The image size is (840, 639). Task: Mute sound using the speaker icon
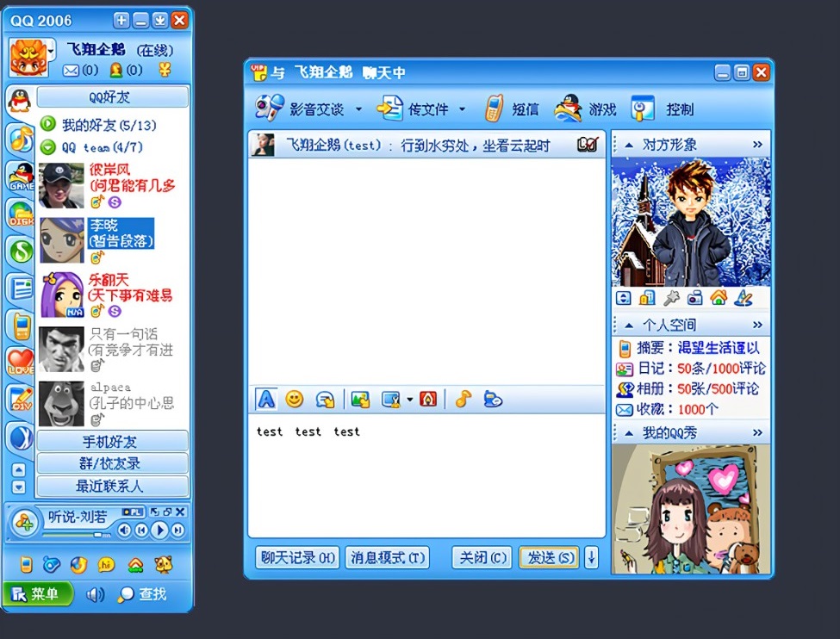point(96,594)
